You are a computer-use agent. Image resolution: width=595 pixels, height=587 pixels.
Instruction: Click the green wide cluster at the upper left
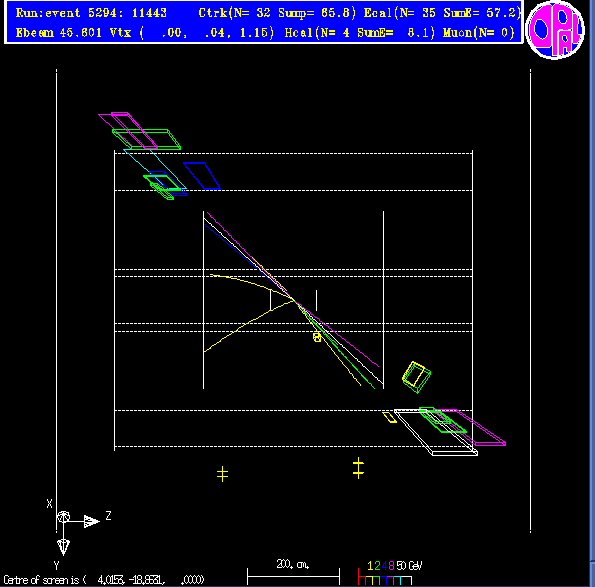pos(146,139)
